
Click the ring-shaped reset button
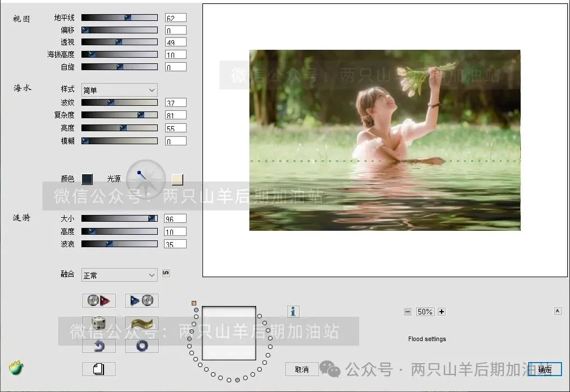[x=142, y=346]
